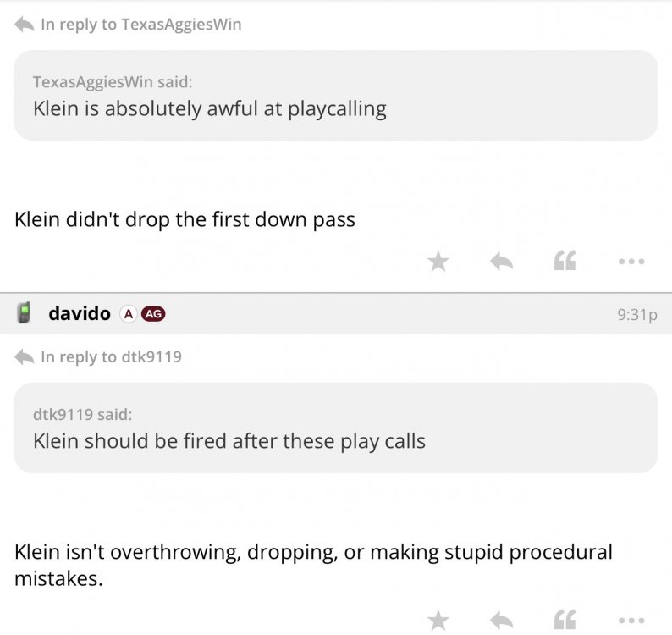The width and height of the screenshot is (672, 635).
Task: Reply to the "Klein didn't drop" post
Action: 502,262
